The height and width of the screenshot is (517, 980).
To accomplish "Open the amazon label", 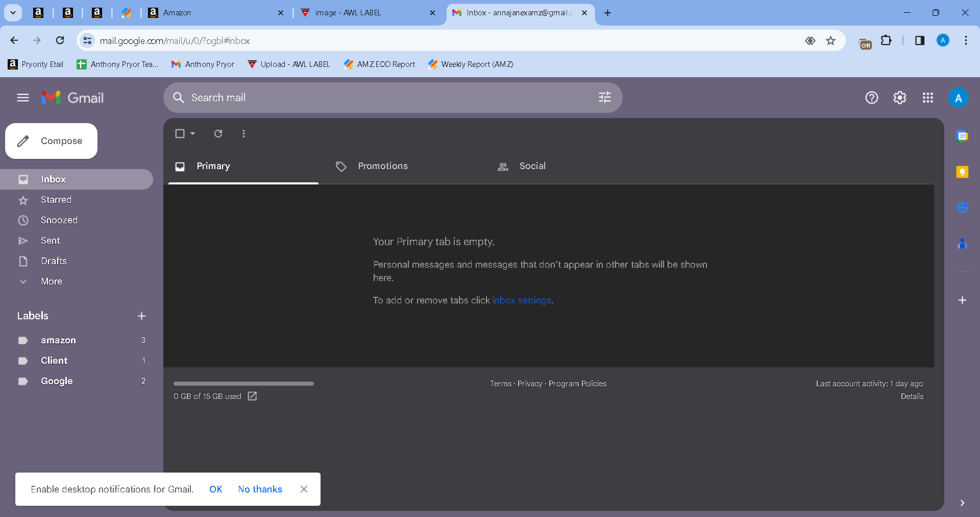I will [x=77, y=340].
